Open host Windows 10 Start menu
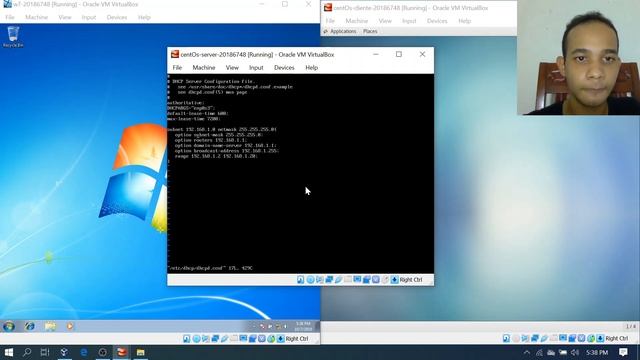640x360 pixels. click(x=9, y=352)
